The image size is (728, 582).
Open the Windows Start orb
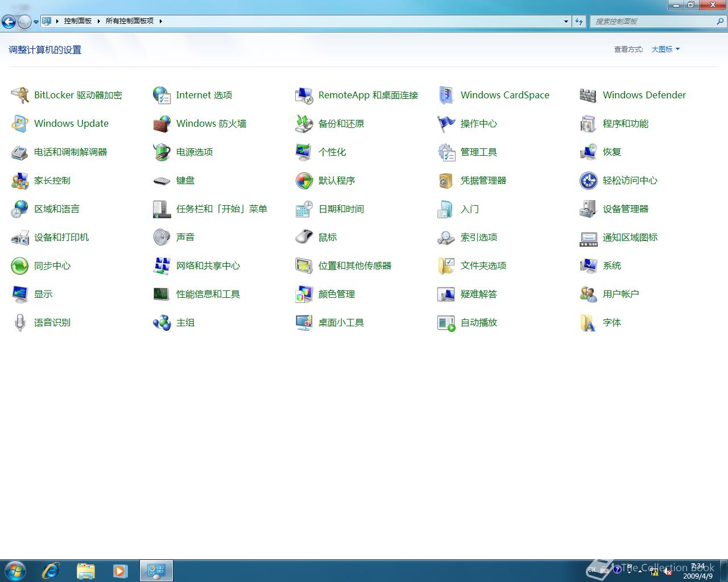15,571
